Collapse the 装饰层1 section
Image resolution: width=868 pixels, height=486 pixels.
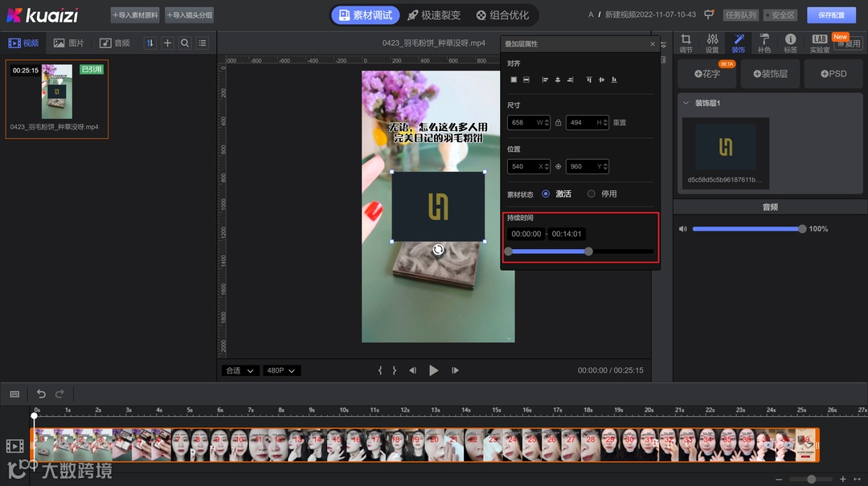[686, 103]
